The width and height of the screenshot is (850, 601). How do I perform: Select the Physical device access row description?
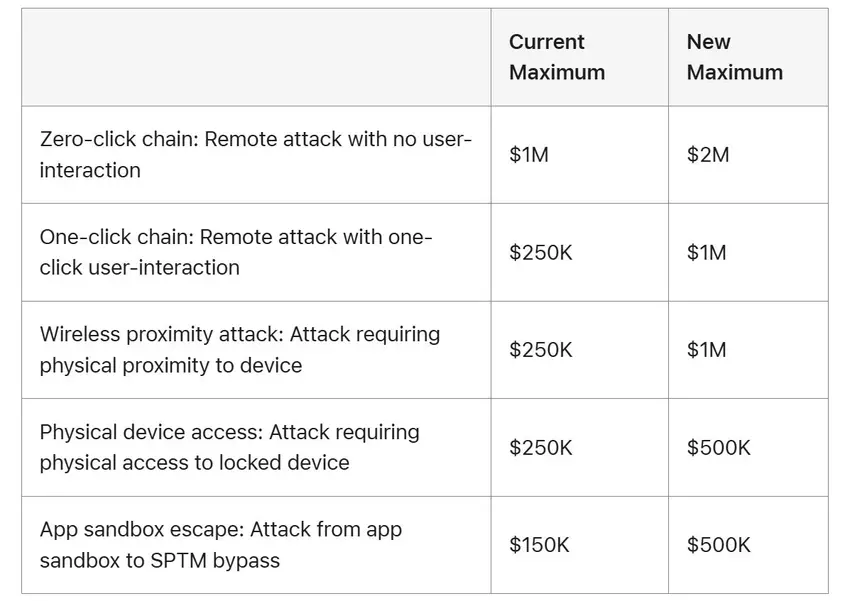pyautogui.click(x=230, y=447)
